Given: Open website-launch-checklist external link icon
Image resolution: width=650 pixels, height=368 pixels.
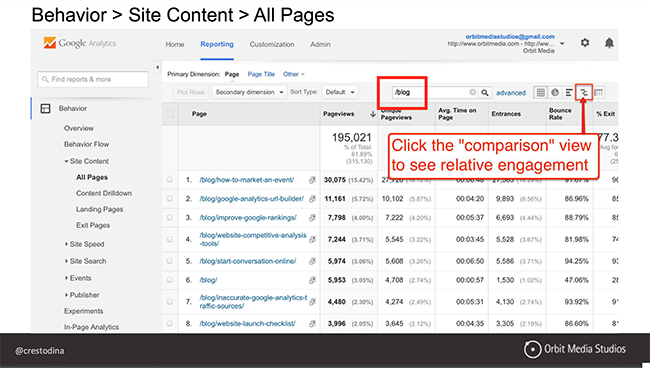Looking at the screenshot, I should click(x=312, y=323).
